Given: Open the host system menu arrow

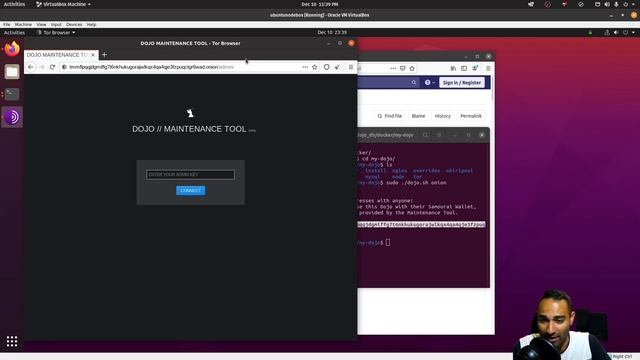Looking at the screenshot, I should pyautogui.click(x=633, y=4).
